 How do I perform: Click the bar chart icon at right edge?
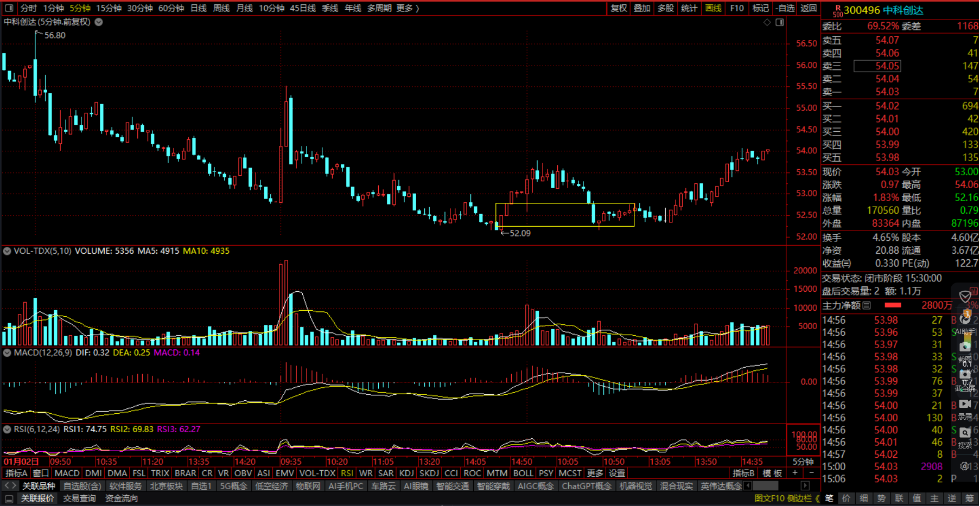[975, 291]
